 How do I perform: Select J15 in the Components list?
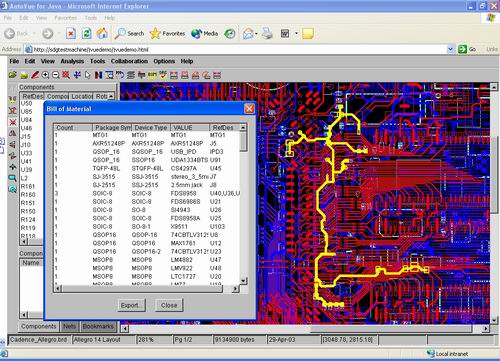(26, 136)
